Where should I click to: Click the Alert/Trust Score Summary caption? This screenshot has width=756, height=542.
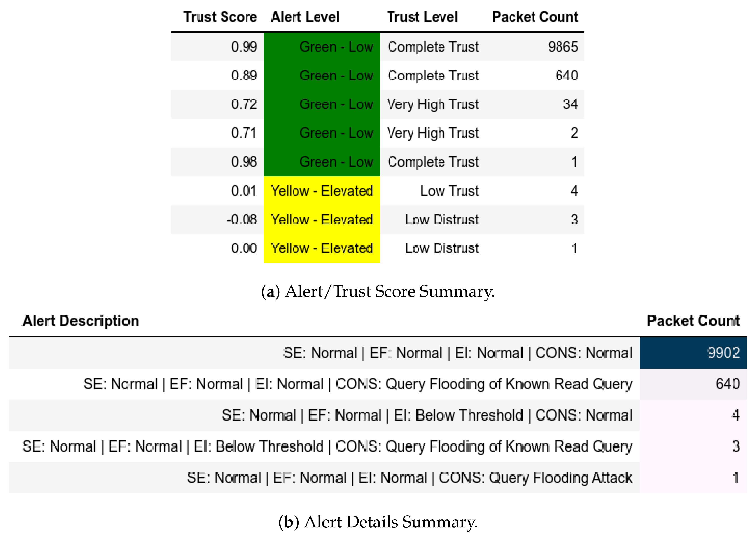coord(378,291)
